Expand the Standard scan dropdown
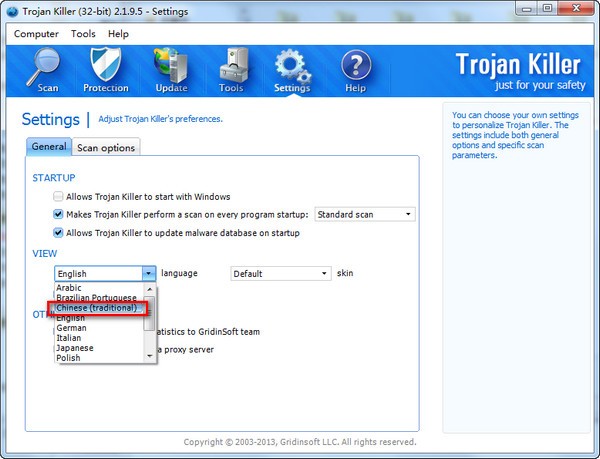600x459 pixels. pyautogui.click(x=408, y=214)
